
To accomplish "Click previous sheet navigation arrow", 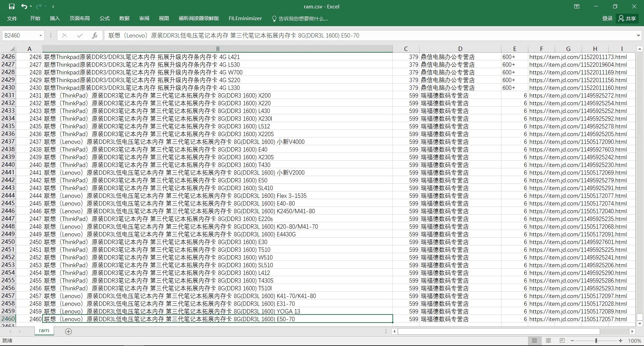I will [10, 331].
